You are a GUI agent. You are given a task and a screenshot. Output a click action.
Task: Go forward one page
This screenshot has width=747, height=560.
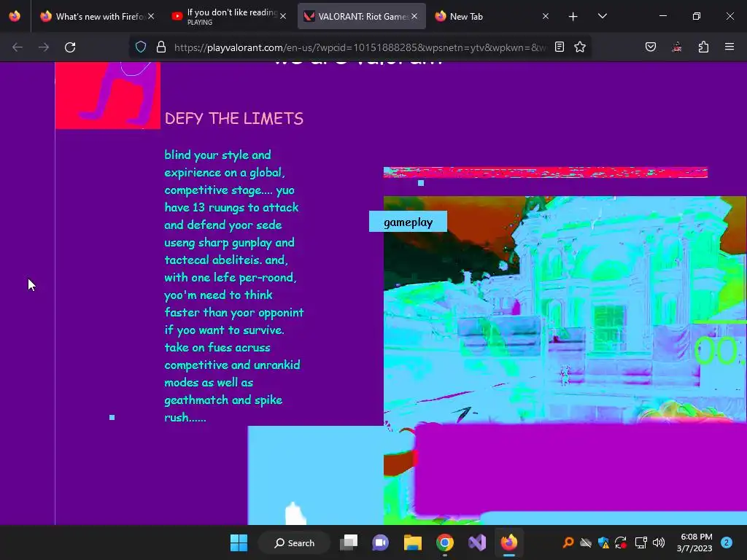point(44,47)
